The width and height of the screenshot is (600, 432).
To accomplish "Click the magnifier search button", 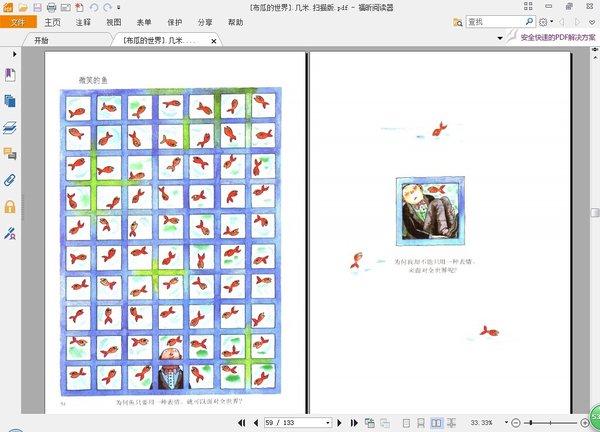I will [530, 21].
